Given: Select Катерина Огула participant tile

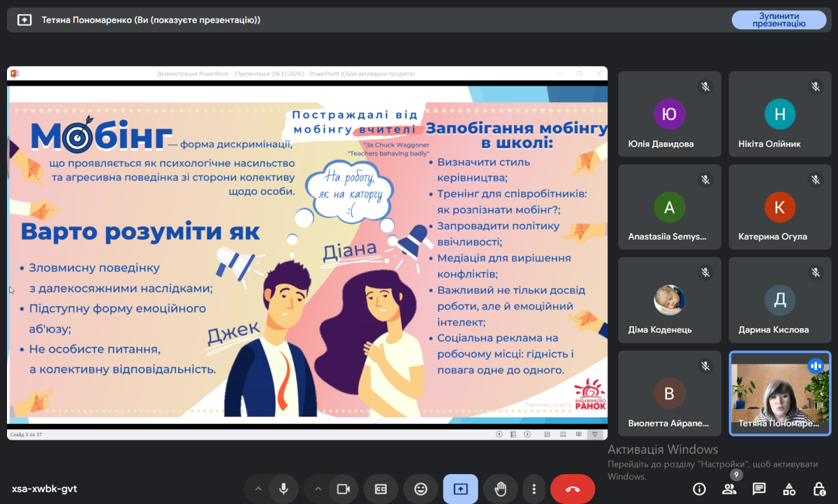Looking at the screenshot, I should (x=779, y=207).
